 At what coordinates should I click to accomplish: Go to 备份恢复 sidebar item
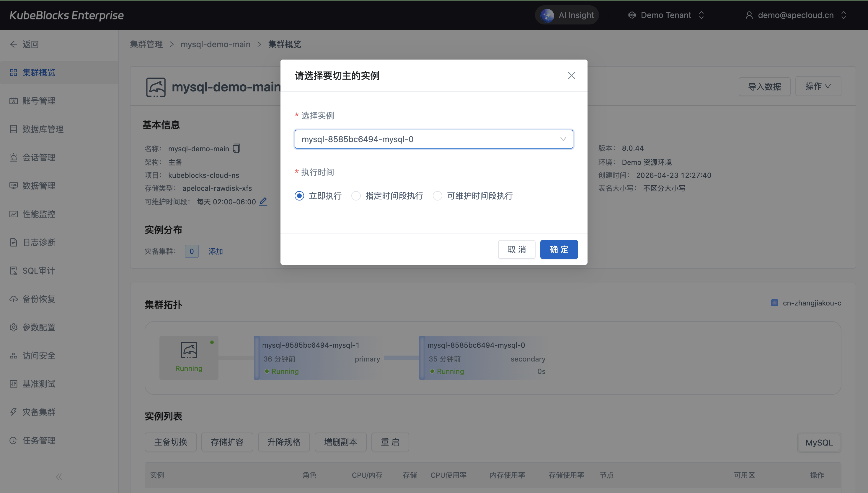[39, 299]
